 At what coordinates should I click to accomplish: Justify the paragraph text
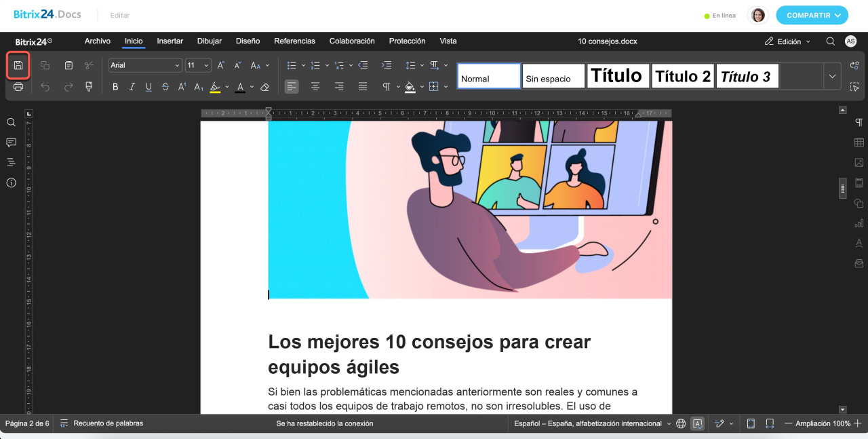[x=363, y=87]
